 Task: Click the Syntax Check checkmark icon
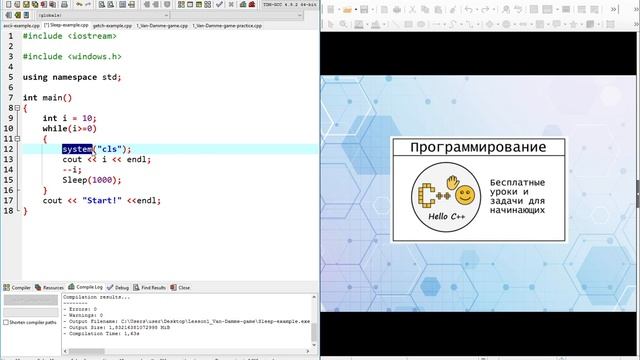pos(219,4)
